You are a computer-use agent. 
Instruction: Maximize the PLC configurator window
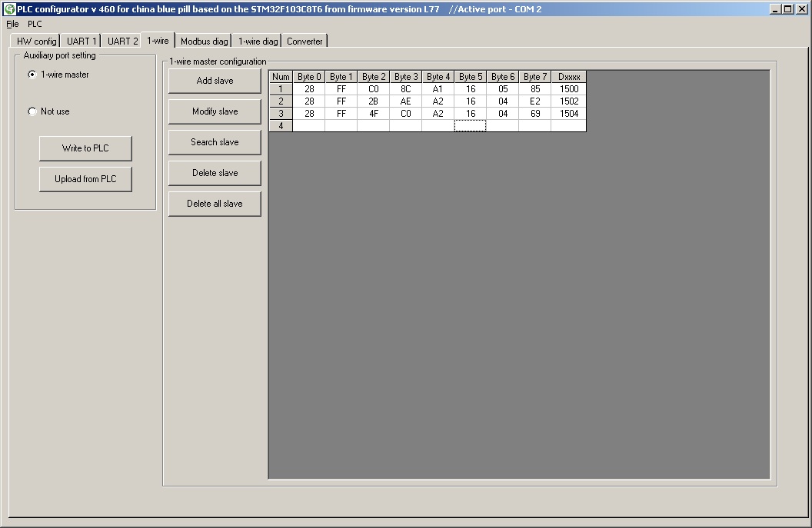click(787, 8)
